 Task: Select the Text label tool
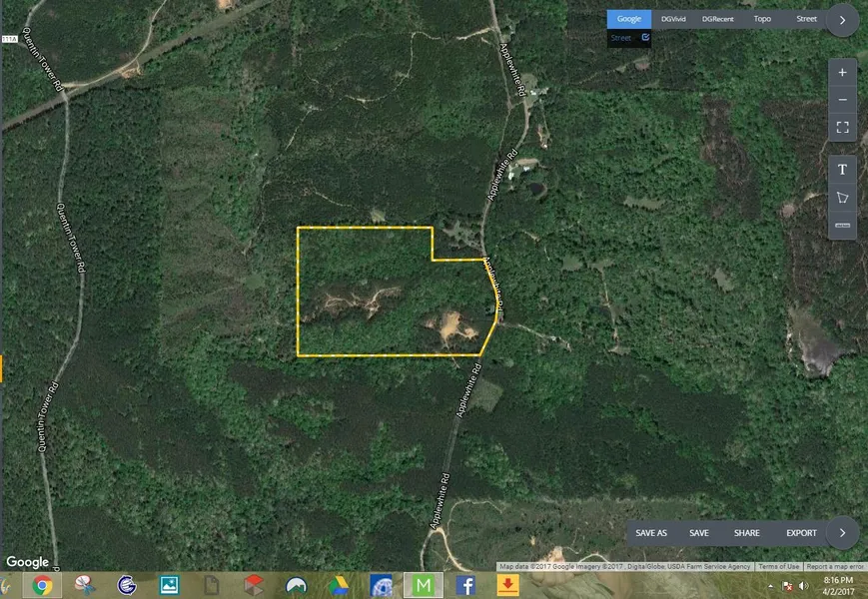[842, 170]
